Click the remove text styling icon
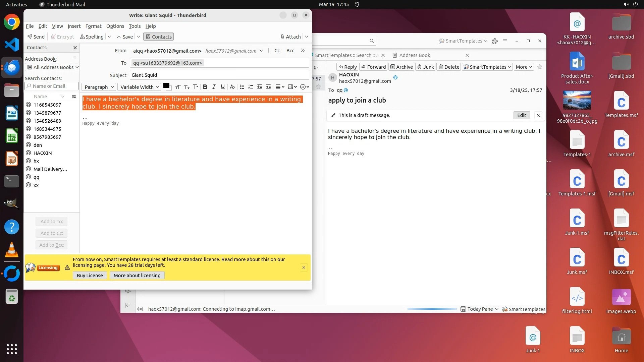This screenshot has height=362, width=644. [232, 87]
